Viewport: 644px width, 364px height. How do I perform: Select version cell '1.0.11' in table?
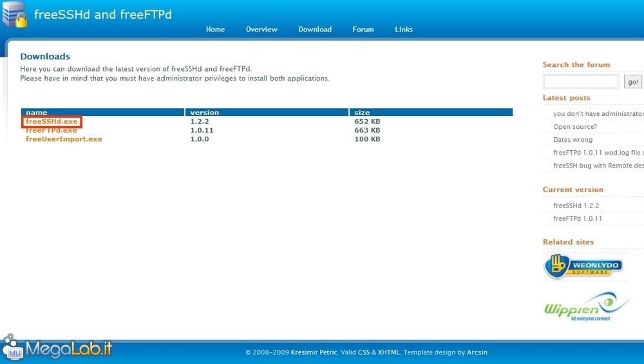(x=202, y=130)
